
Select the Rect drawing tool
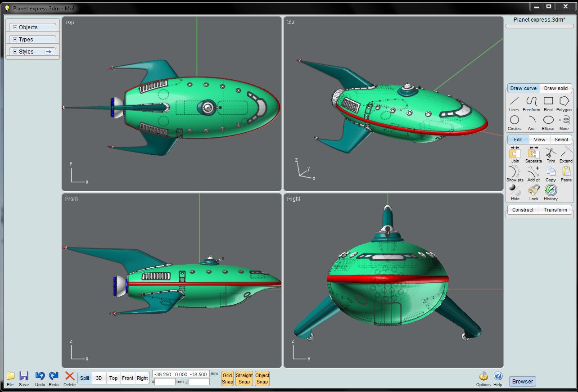pos(548,104)
